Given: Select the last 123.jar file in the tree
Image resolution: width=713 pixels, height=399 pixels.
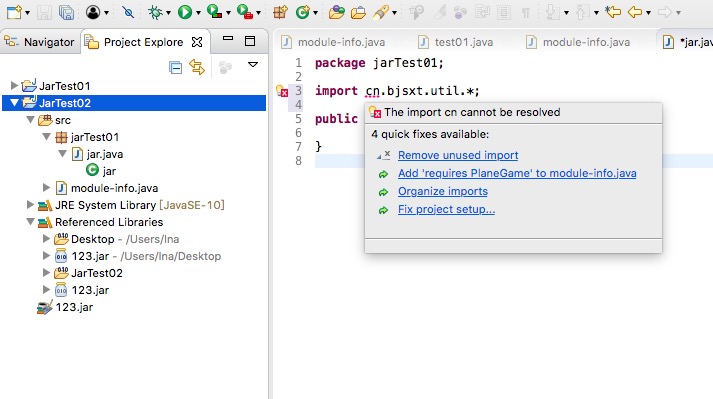Looking at the screenshot, I should click(74, 307).
